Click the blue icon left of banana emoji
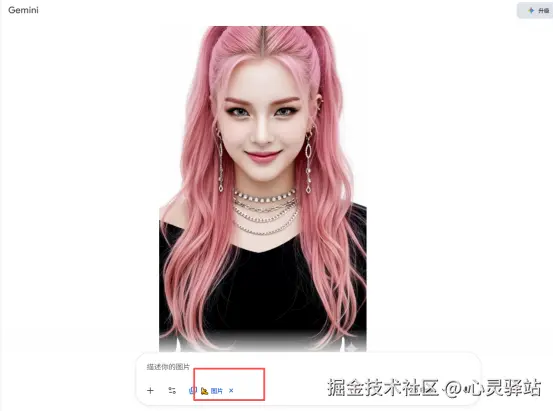The image size is (554, 411). (x=193, y=391)
